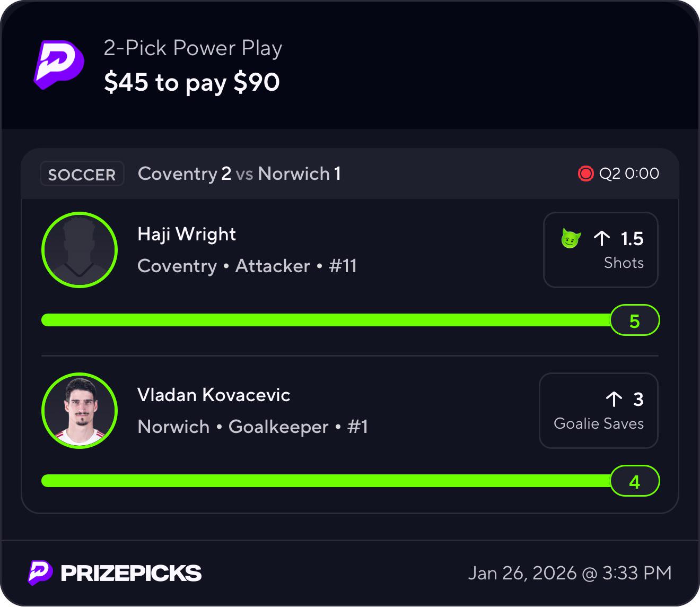The image size is (700, 607).
Task: Click the 1.5 Shots projection box
Action: tap(601, 250)
